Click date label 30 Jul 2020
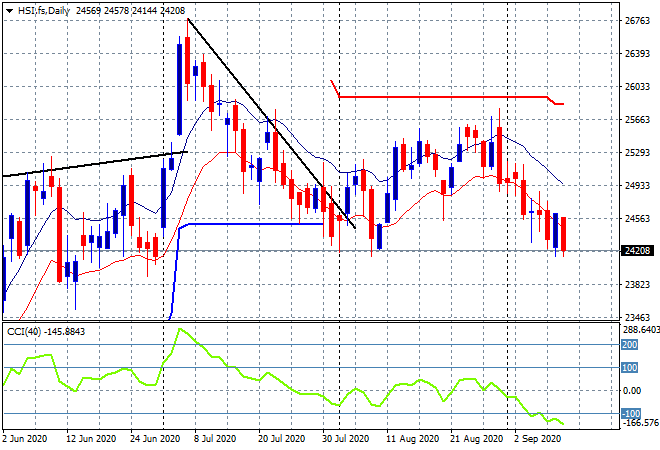660x450 pixels. click(x=346, y=439)
